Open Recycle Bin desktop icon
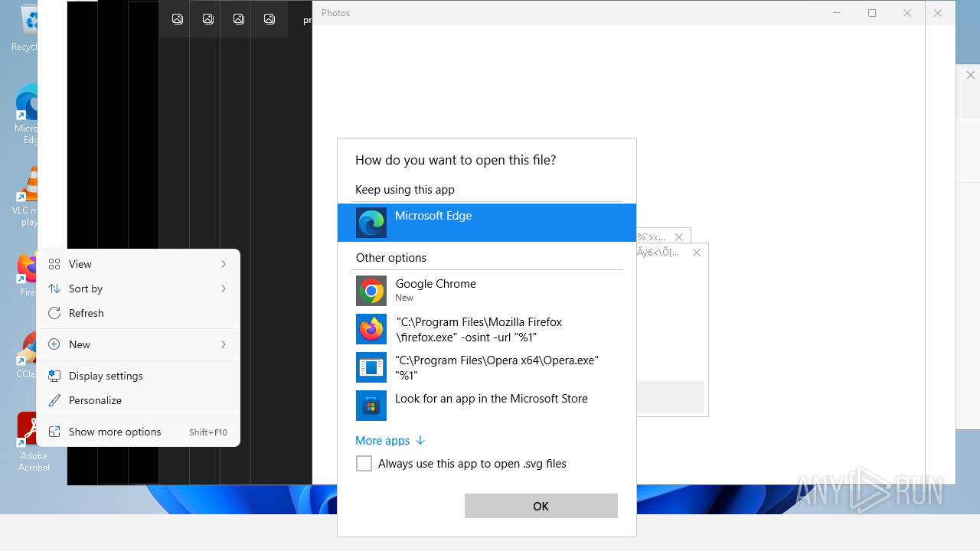 click(x=24, y=28)
